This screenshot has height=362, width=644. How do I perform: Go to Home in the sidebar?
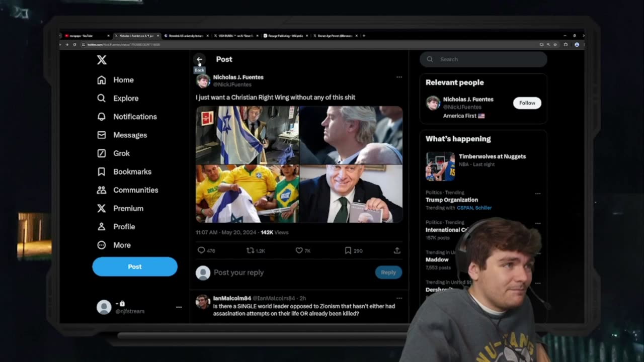pos(116,80)
